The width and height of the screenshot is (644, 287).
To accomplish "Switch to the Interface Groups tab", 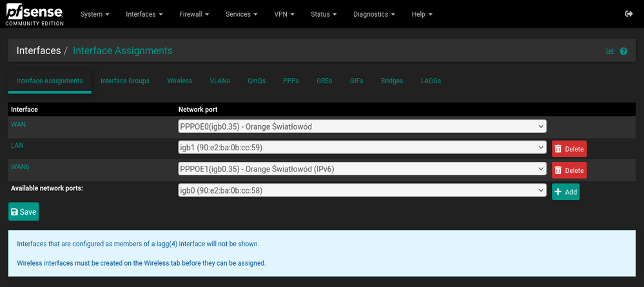I will 125,81.
